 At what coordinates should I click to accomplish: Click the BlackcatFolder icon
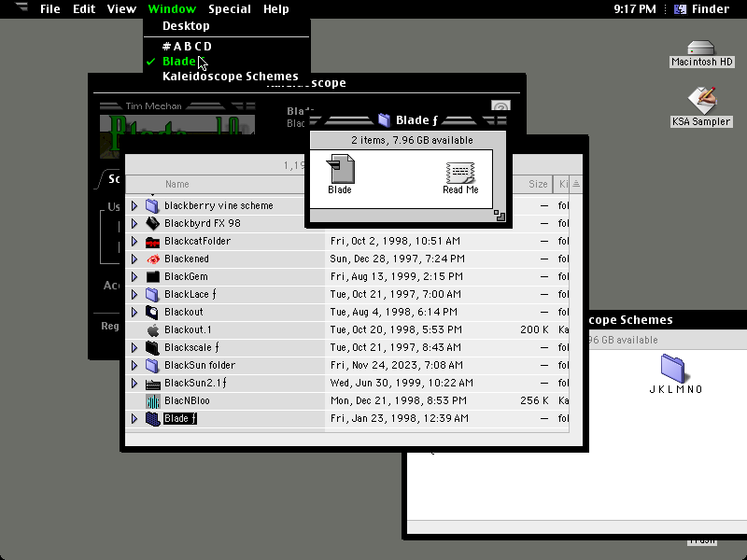[x=152, y=242]
